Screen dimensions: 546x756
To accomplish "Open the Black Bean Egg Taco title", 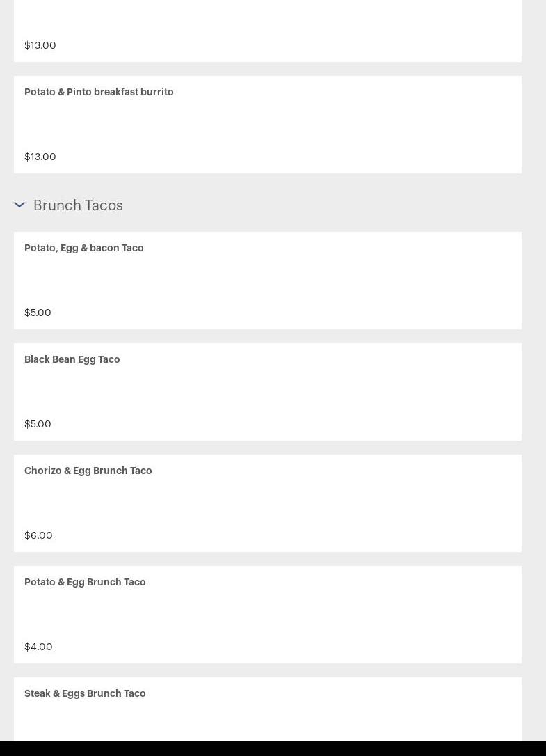I will (72, 359).
